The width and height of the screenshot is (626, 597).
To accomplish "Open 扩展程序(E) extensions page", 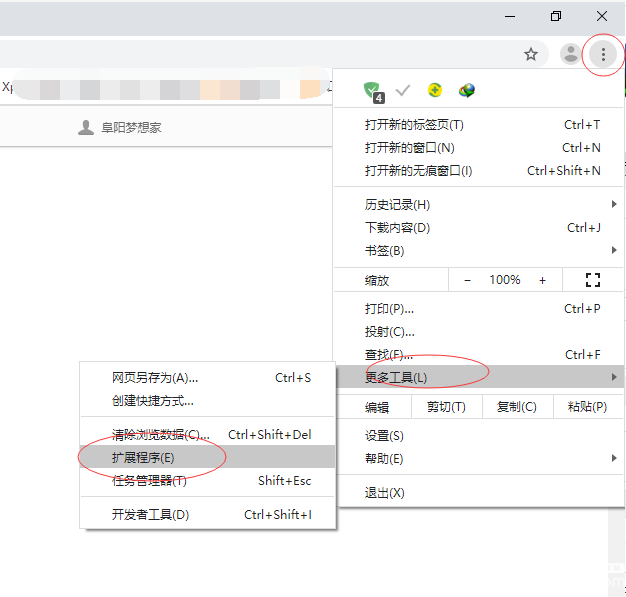I will [207, 457].
